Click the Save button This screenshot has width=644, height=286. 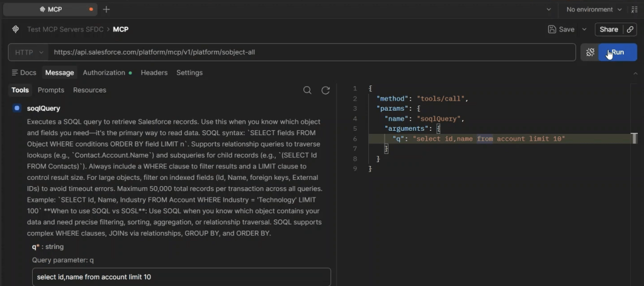[x=562, y=30]
